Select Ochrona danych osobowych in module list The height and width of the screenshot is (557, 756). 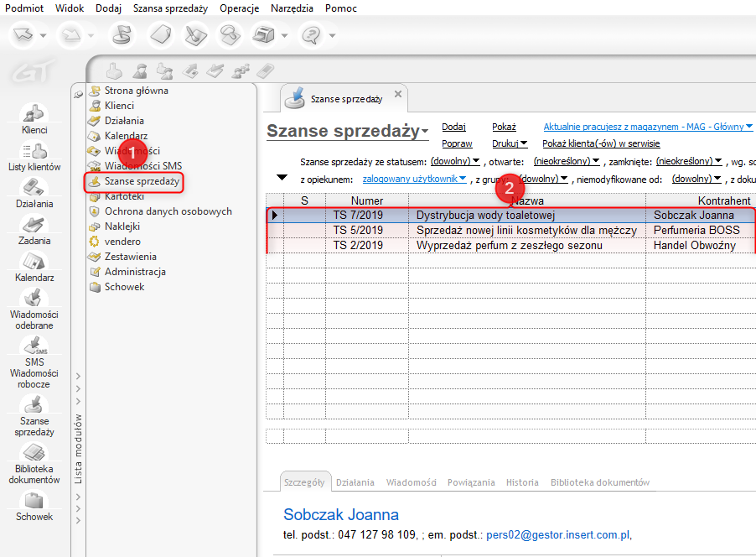(168, 211)
